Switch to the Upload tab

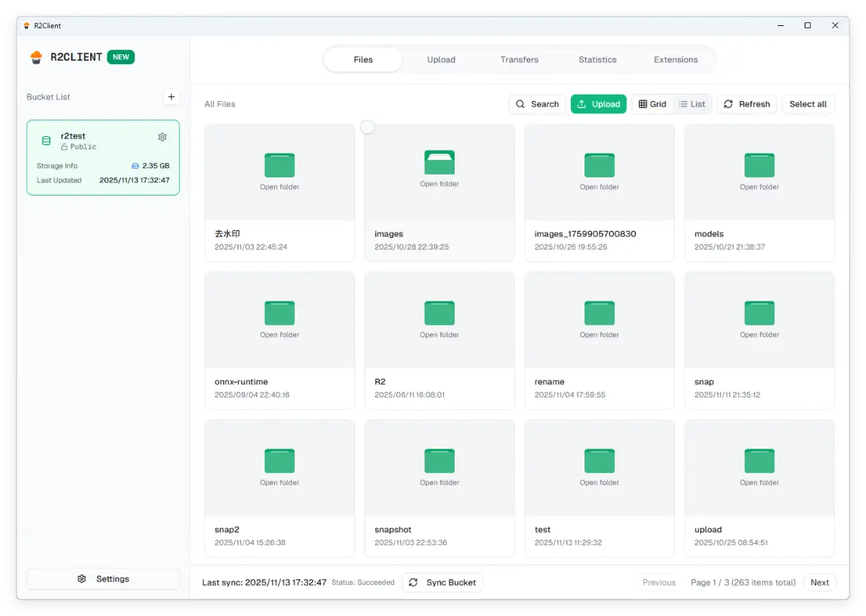click(441, 60)
